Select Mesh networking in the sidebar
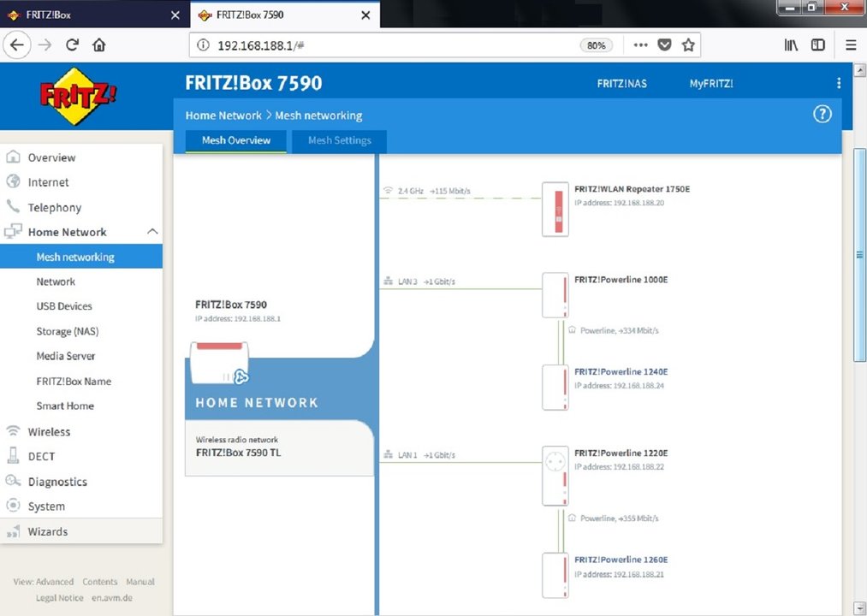 click(81, 257)
